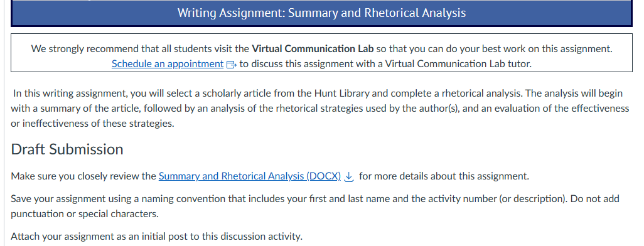Click download arrow icon after DOCX link
The image size is (644, 246).
[x=349, y=176]
